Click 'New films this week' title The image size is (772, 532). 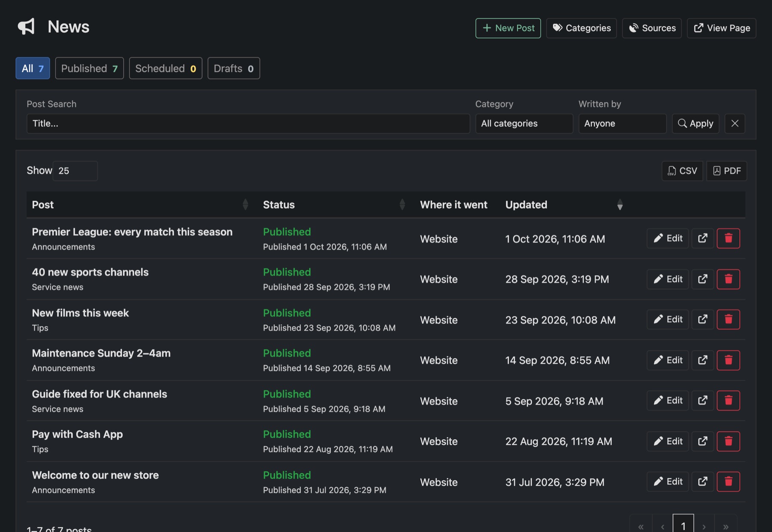click(x=80, y=313)
